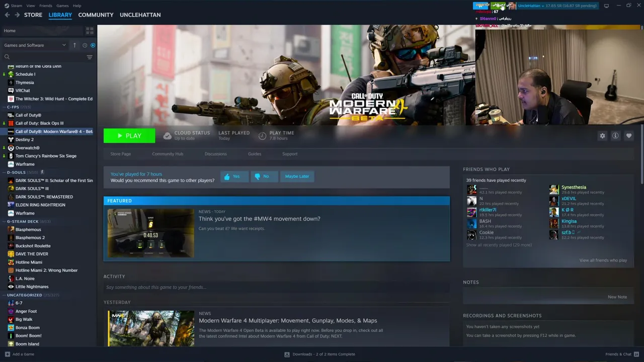Open featured news thumbnail with timer
The width and height of the screenshot is (644, 362).
[x=151, y=233]
